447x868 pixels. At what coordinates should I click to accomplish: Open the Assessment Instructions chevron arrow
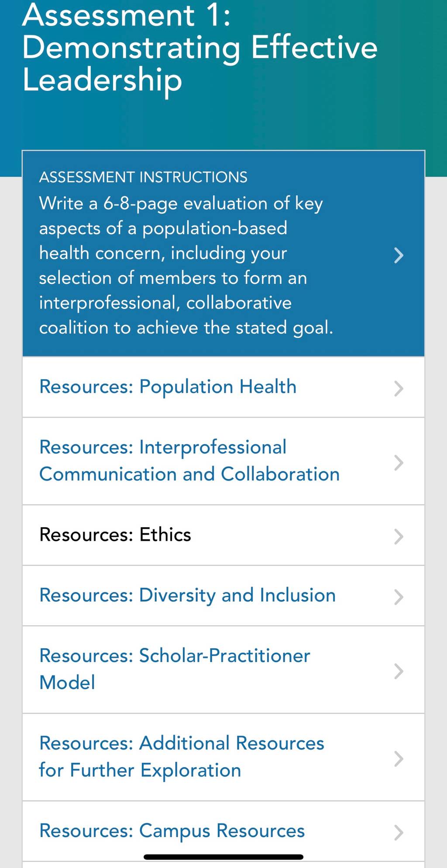tap(399, 255)
